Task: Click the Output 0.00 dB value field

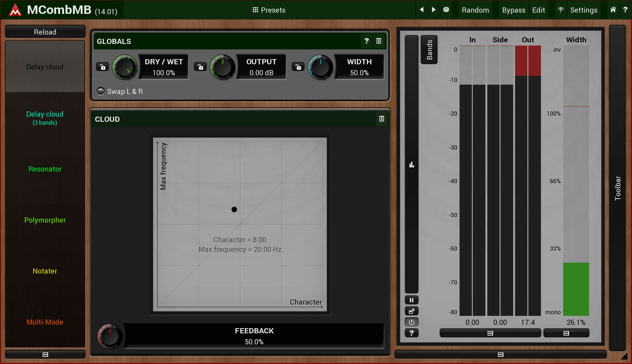Action: pos(261,67)
